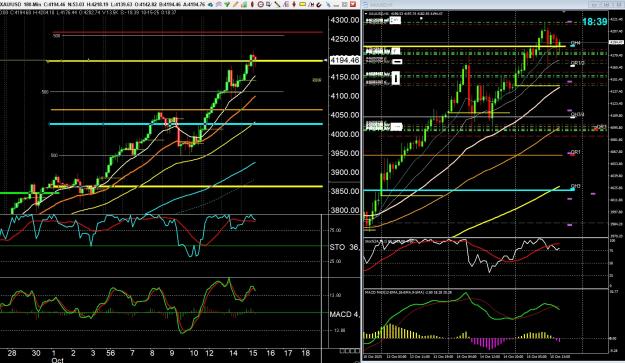Click the STO indicator label

(x=337, y=247)
